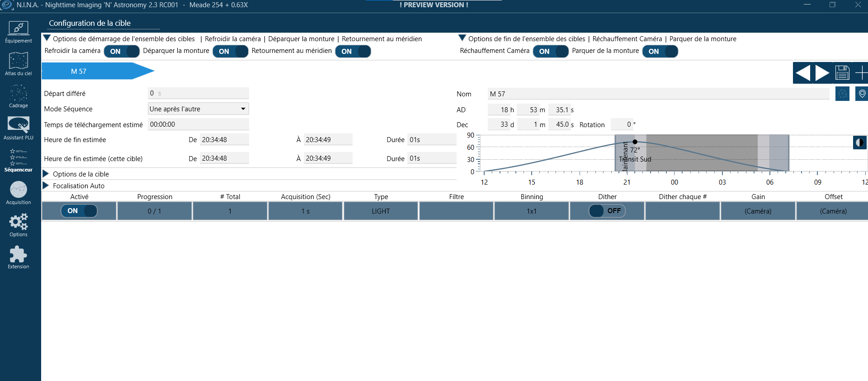Open the Assistant PLU wizard
This screenshot has width=868, height=381.
[18, 128]
